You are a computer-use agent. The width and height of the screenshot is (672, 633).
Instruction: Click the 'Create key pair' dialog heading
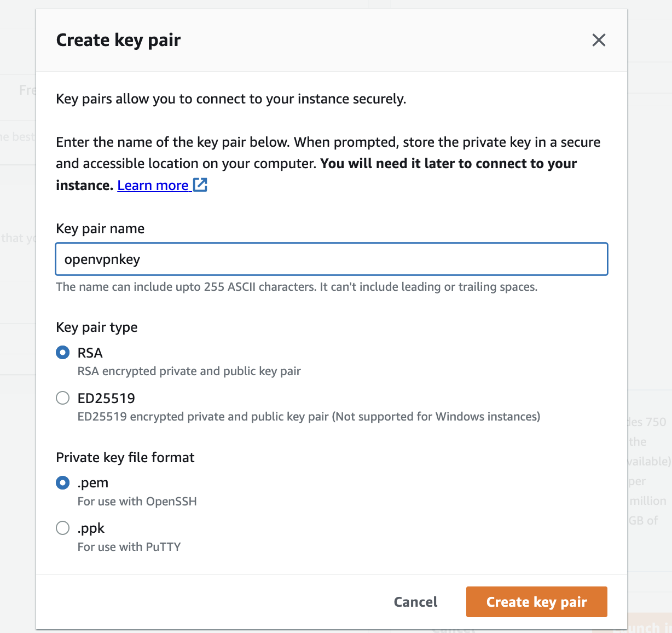(x=118, y=40)
